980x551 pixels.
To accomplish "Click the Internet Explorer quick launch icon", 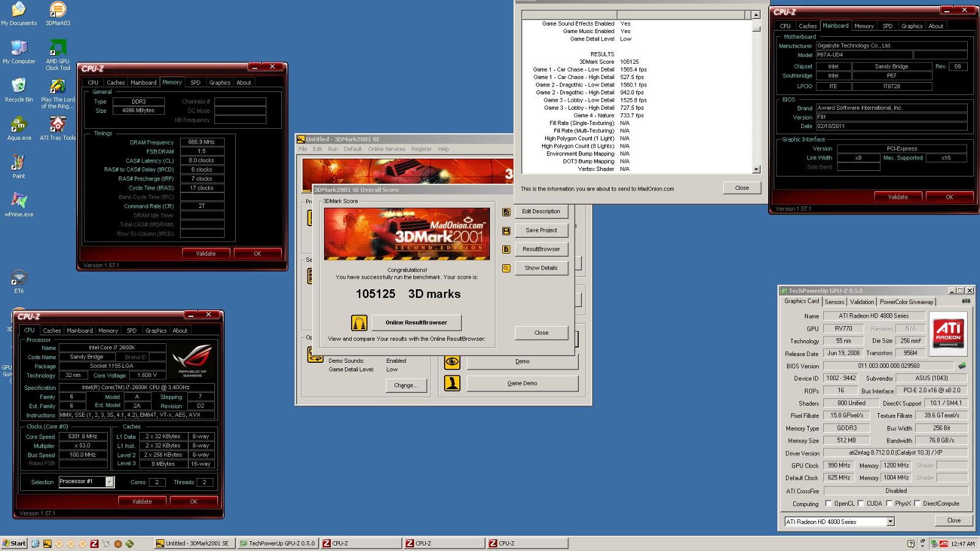I will coord(36,544).
